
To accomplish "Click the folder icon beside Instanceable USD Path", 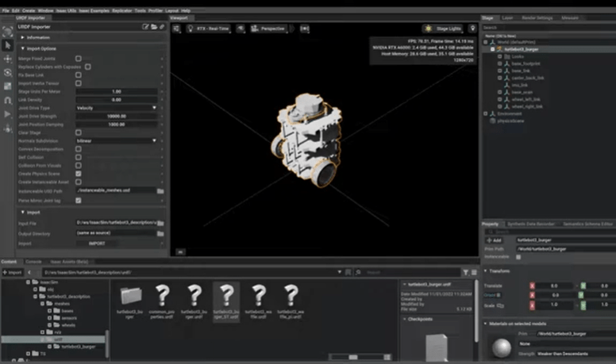I will [x=160, y=190].
